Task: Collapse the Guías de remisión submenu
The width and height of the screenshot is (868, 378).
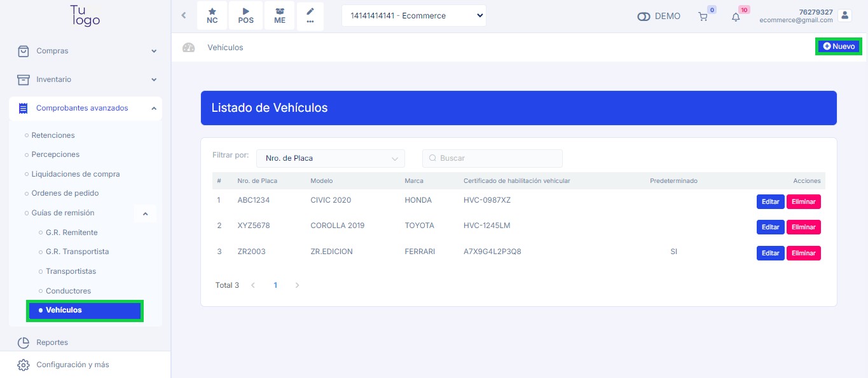Action: tap(145, 213)
